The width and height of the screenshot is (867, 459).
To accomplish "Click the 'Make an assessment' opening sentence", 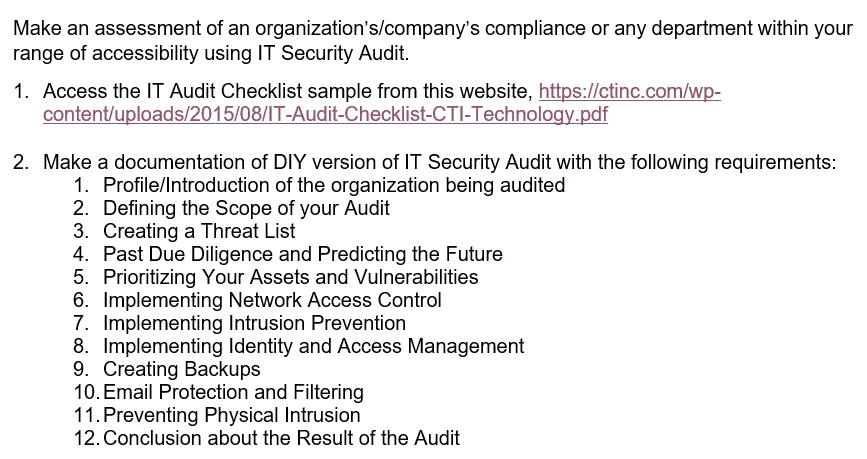I will coord(433,28).
